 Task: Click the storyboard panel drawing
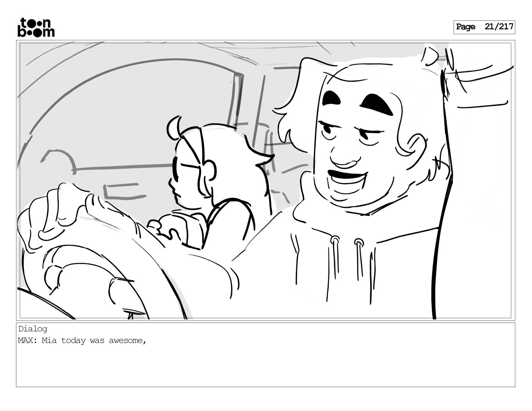265,181
